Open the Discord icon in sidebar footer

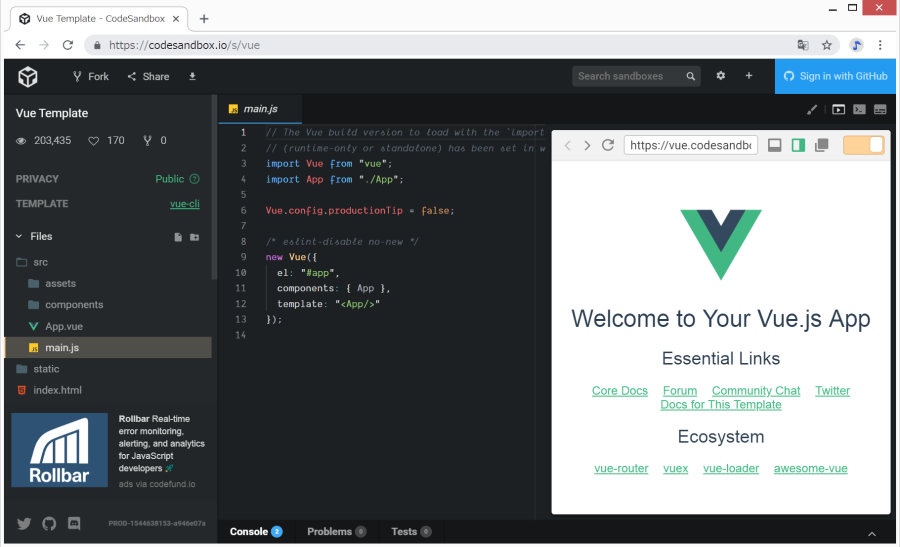74,523
